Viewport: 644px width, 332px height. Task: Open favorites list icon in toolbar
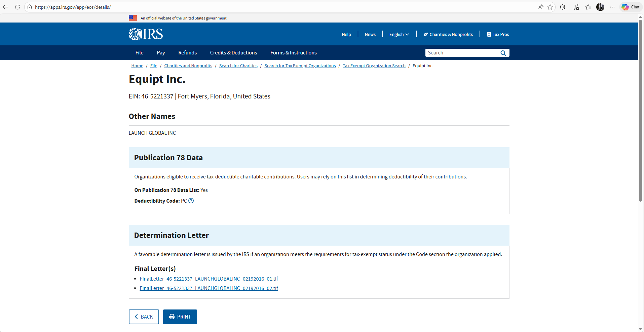[x=588, y=7]
